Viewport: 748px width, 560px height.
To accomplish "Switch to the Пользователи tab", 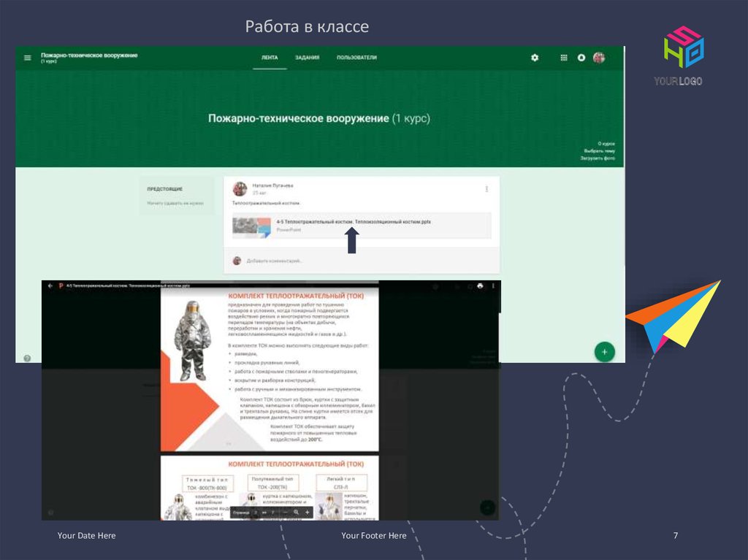I will [356, 58].
